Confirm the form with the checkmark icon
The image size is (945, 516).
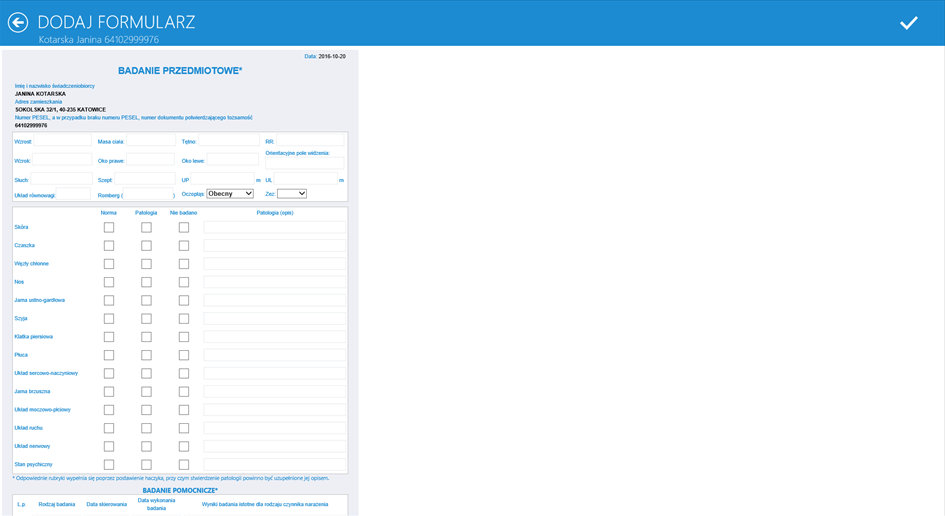908,23
